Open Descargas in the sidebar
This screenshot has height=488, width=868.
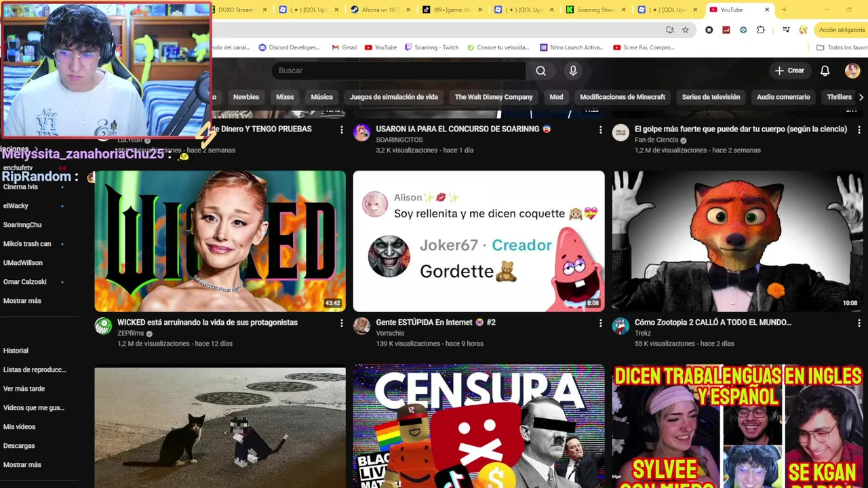click(x=19, y=445)
